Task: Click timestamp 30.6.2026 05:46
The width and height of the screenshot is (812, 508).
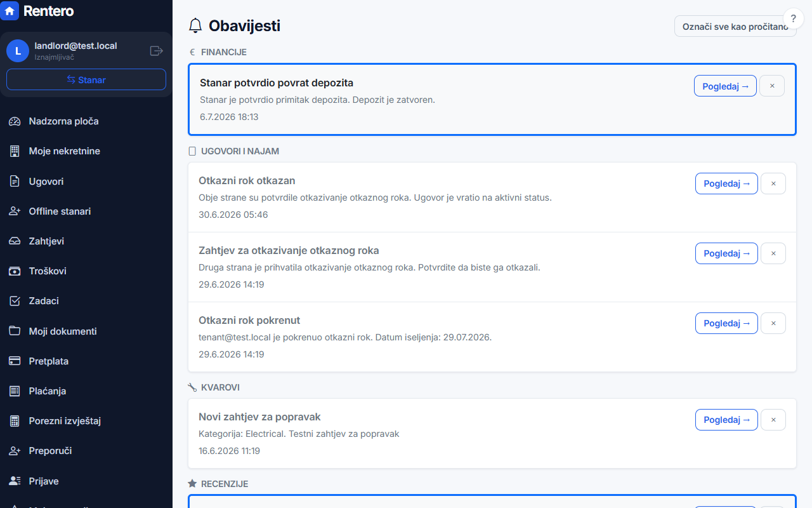Action: pyautogui.click(x=233, y=215)
